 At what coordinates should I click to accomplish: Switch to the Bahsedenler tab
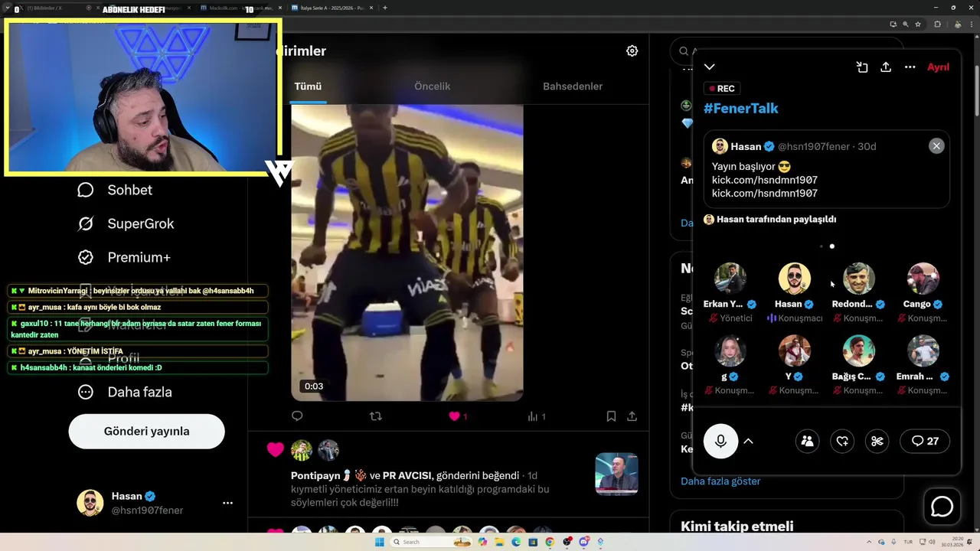(573, 86)
